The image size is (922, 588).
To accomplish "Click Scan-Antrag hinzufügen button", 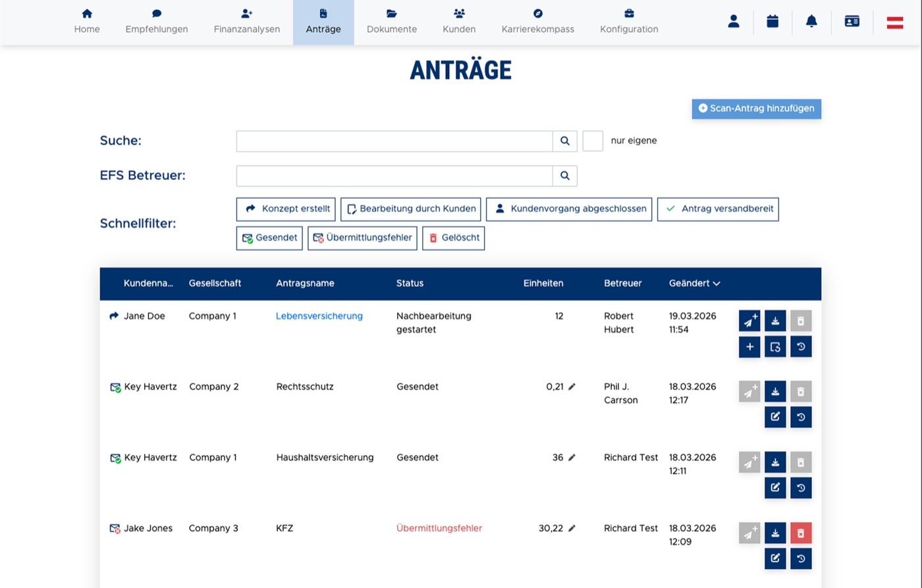I will click(x=757, y=109).
